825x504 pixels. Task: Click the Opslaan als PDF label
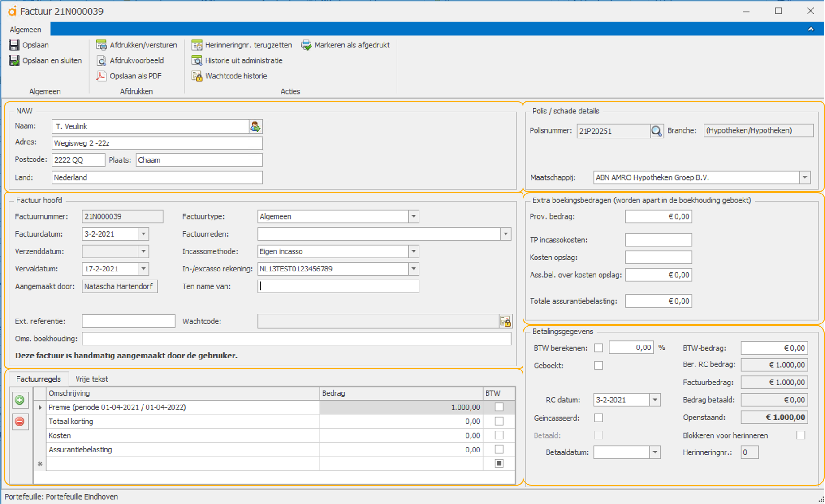point(136,76)
